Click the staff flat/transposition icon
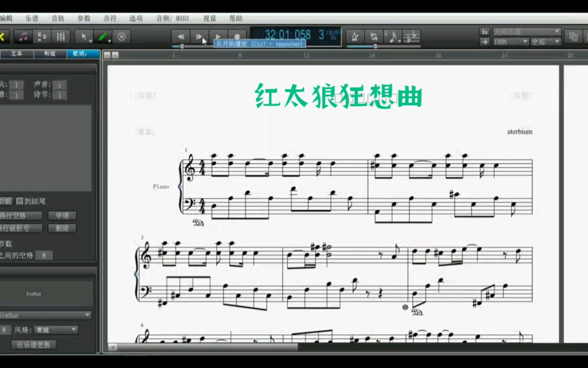The height and width of the screenshot is (368, 588). [x=411, y=36]
